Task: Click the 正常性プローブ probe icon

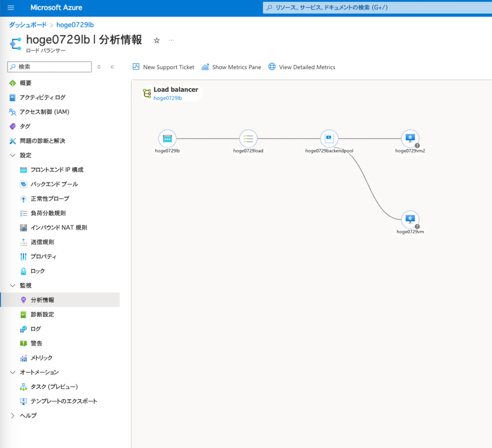Action: (x=23, y=199)
